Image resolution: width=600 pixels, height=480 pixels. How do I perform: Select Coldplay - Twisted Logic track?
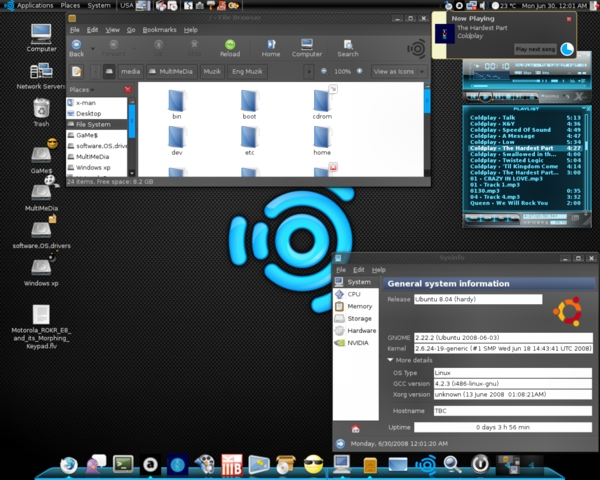[x=525, y=160]
